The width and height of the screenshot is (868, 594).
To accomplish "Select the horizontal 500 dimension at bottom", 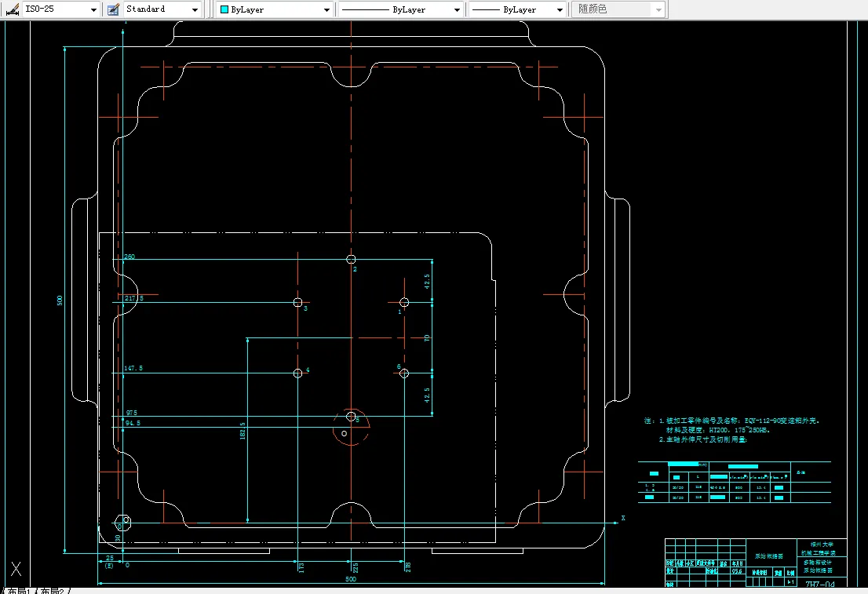I will coord(350,579).
